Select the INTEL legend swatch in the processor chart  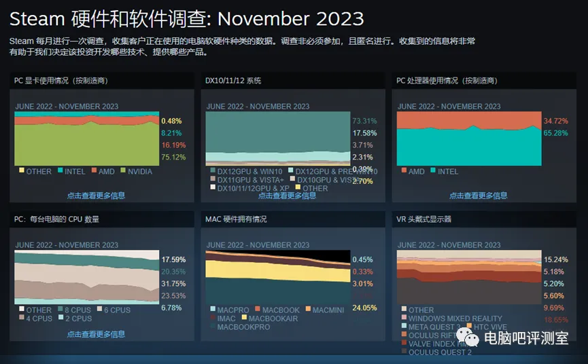coord(433,170)
